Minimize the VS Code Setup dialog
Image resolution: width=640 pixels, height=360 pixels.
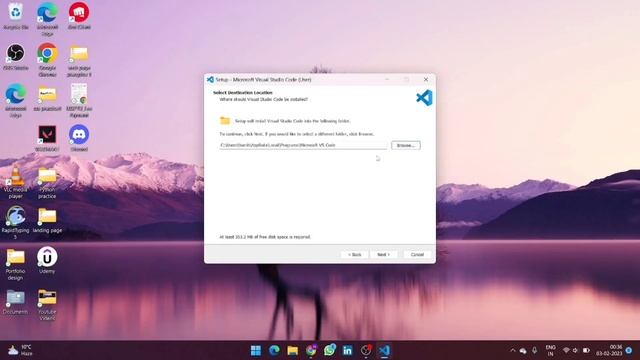point(387,79)
